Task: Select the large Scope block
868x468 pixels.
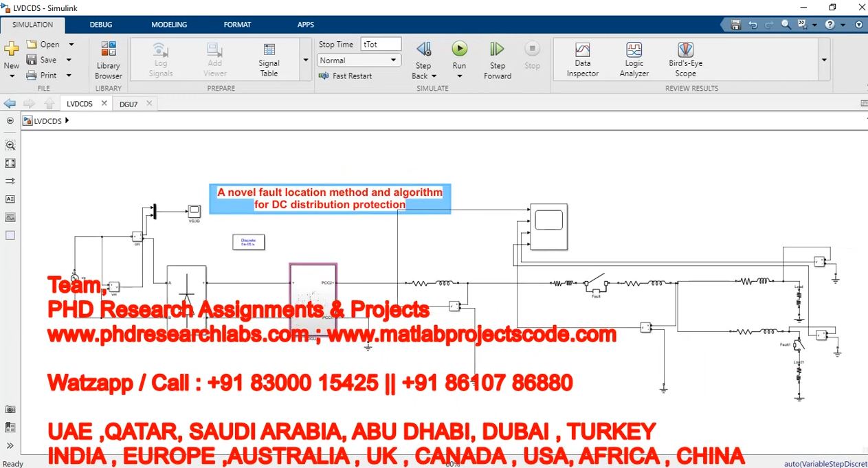Action: (x=548, y=227)
